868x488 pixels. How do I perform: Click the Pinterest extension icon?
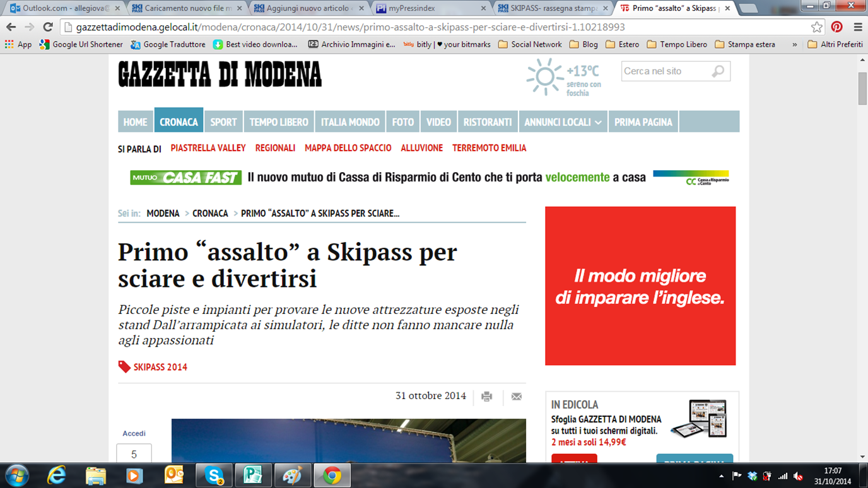click(x=837, y=27)
